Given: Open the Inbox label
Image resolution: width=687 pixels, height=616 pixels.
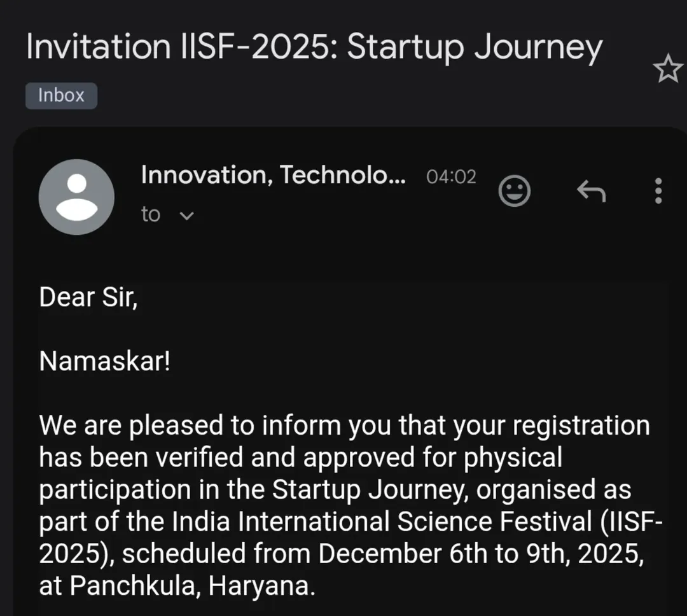Looking at the screenshot, I should [x=61, y=95].
